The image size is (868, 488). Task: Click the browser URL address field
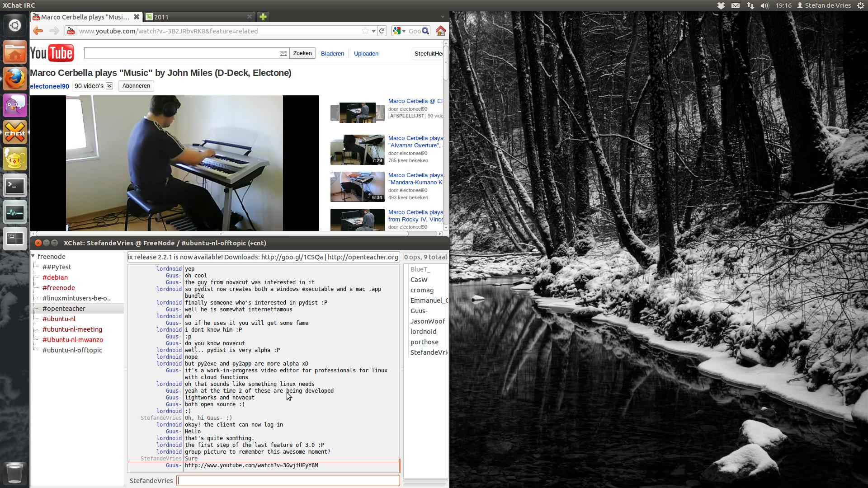point(219,31)
